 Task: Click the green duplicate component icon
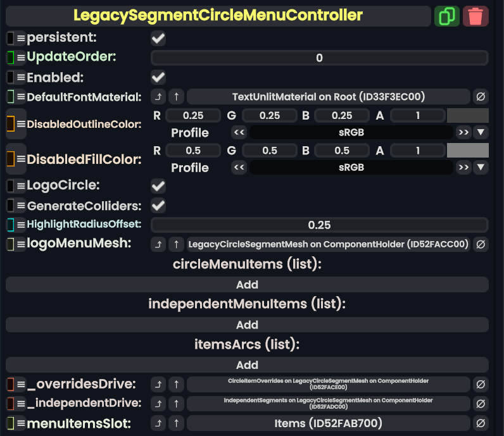(447, 16)
